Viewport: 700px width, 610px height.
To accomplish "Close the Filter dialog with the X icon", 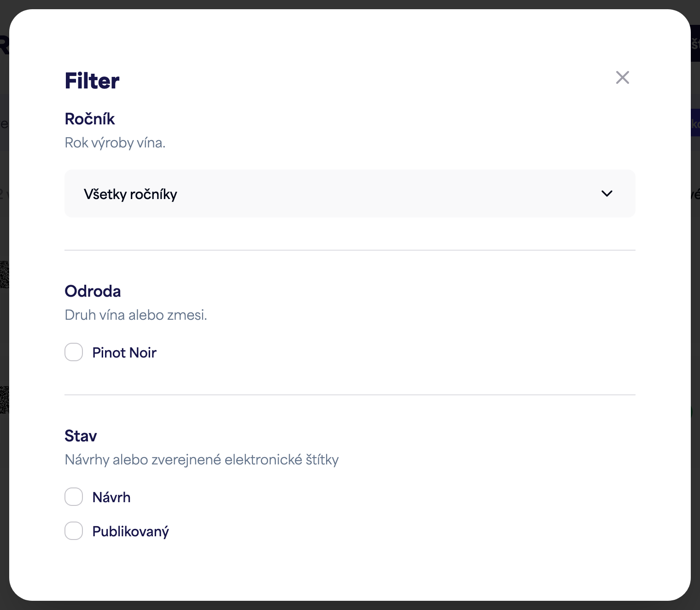I will pyautogui.click(x=622, y=77).
